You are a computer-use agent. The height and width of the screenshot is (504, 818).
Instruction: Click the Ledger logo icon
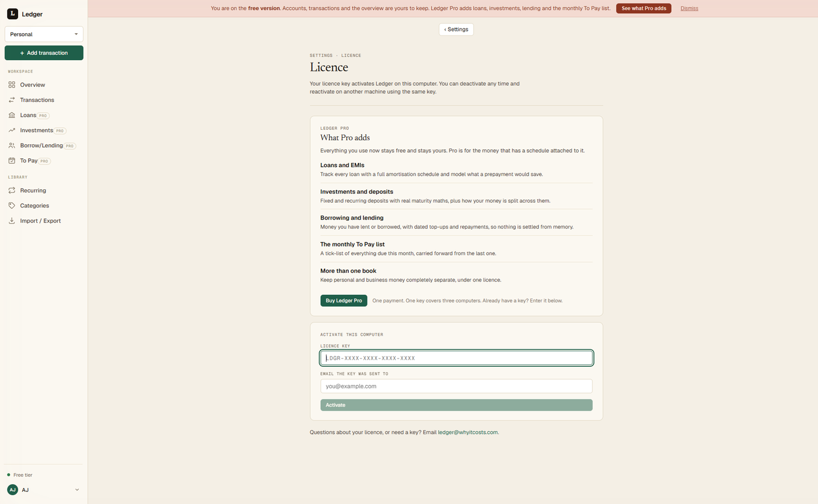pos(12,14)
